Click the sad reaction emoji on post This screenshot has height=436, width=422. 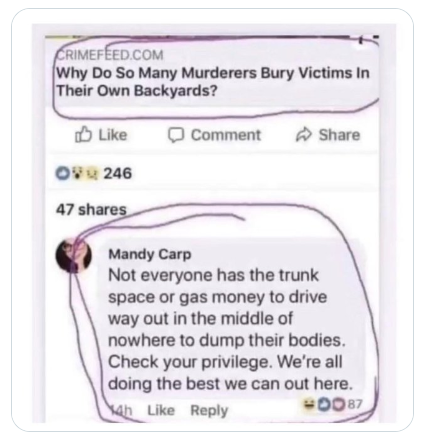(91, 174)
